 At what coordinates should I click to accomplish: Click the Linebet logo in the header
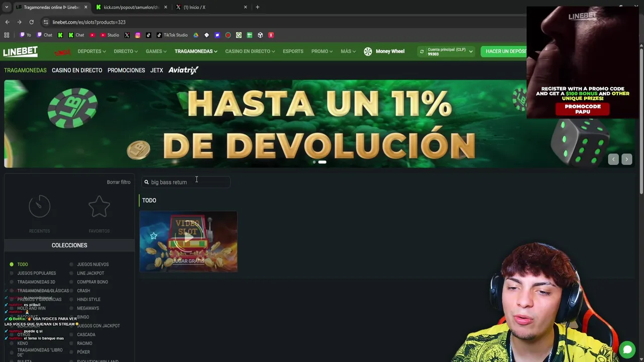pos(20,51)
